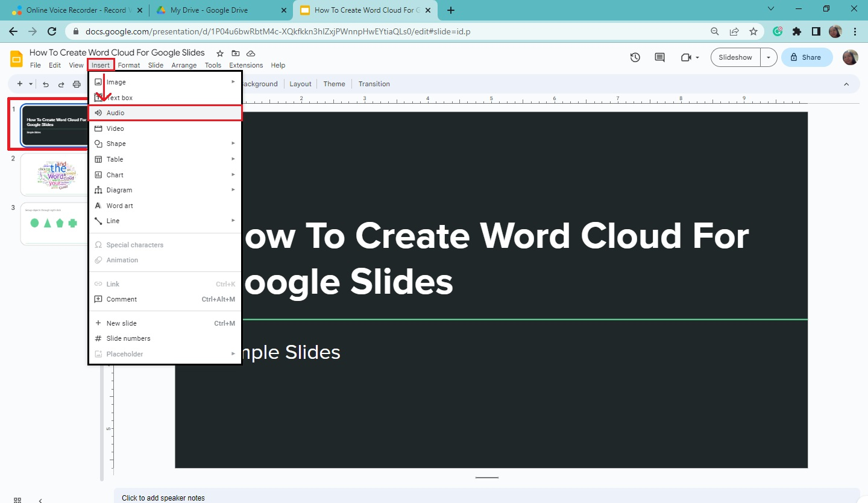
Task: Click the Slide numbers hash icon
Action: pyautogui.click(x=98, y=338)
